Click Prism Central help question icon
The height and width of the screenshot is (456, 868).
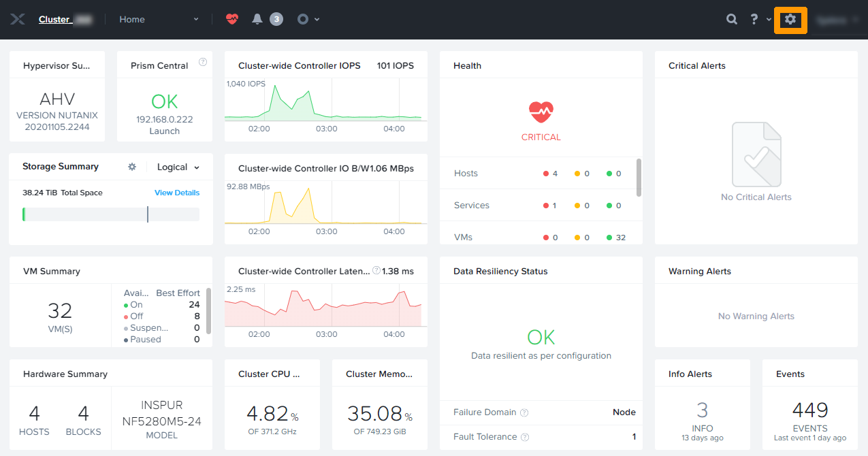pyautogui.click(x=203, y=62)
